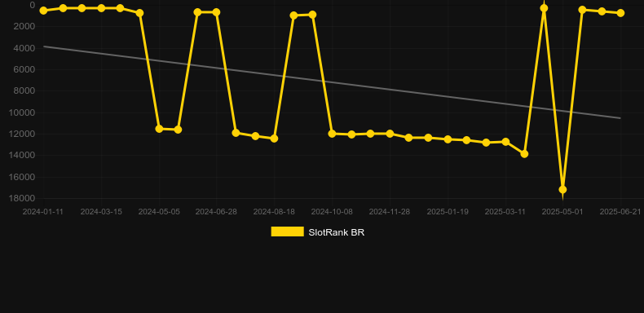Click the data point at 2024-10-08 near 12000

(x=333, y=134)
